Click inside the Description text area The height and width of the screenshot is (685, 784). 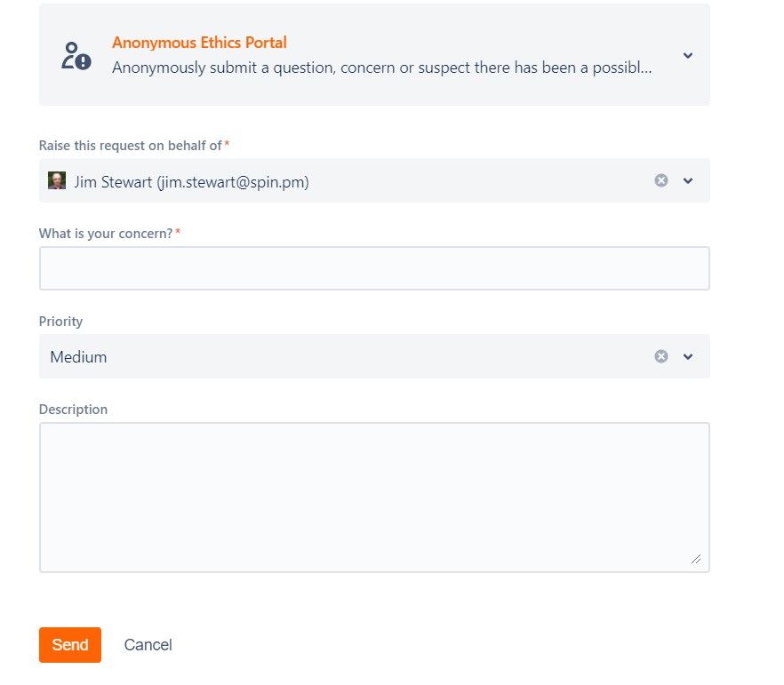tap(374, 498)
